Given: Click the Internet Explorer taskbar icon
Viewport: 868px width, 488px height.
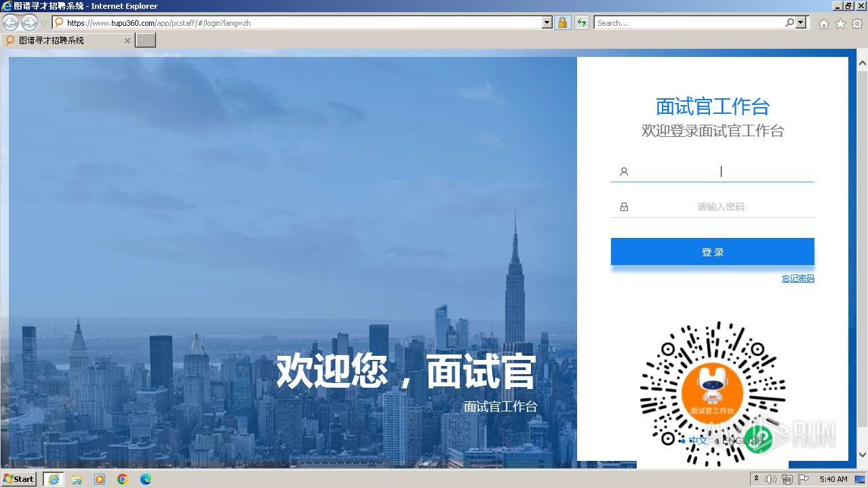Looking at the screenshot, I should (54, 479).
